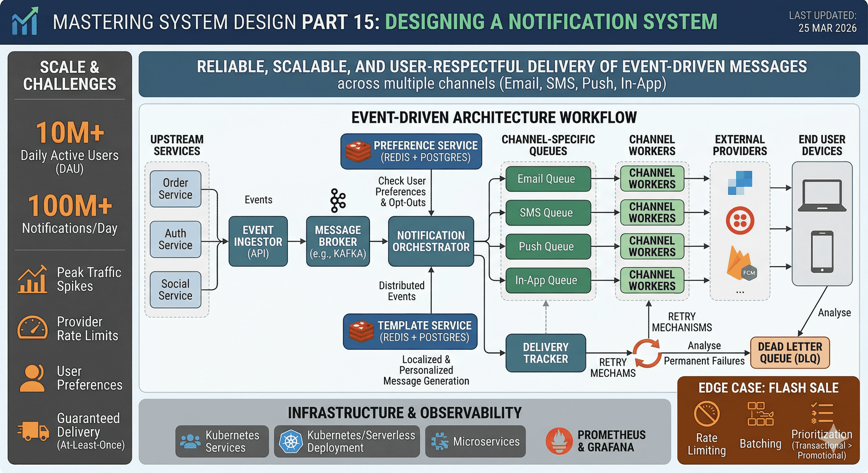Click the 100M+ Notifications/Day figure

coord(70,214)
